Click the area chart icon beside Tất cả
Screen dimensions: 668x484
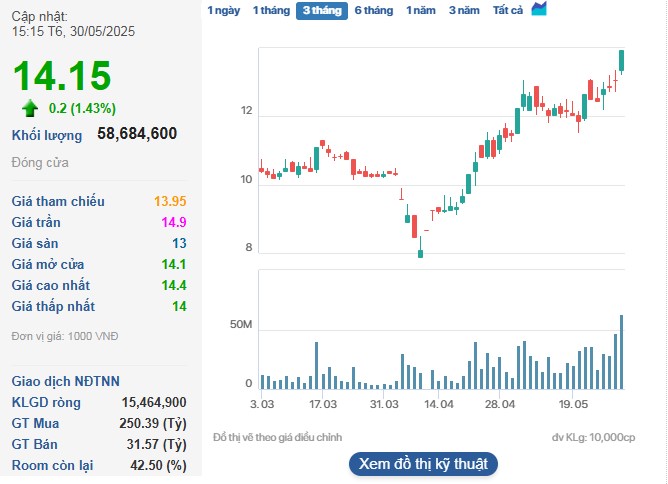pyautogui.click(x=539, y=9)
